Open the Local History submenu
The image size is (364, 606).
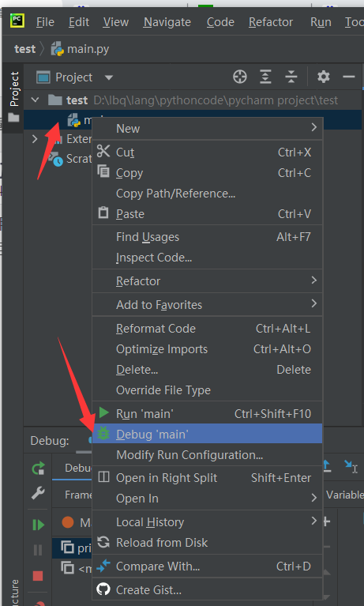point(207,522)
